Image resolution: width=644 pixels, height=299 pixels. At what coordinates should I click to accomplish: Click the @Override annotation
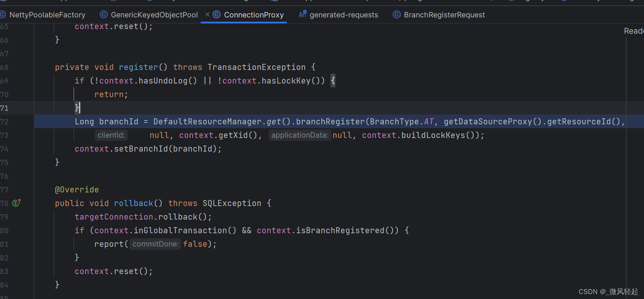pos(77,190)
